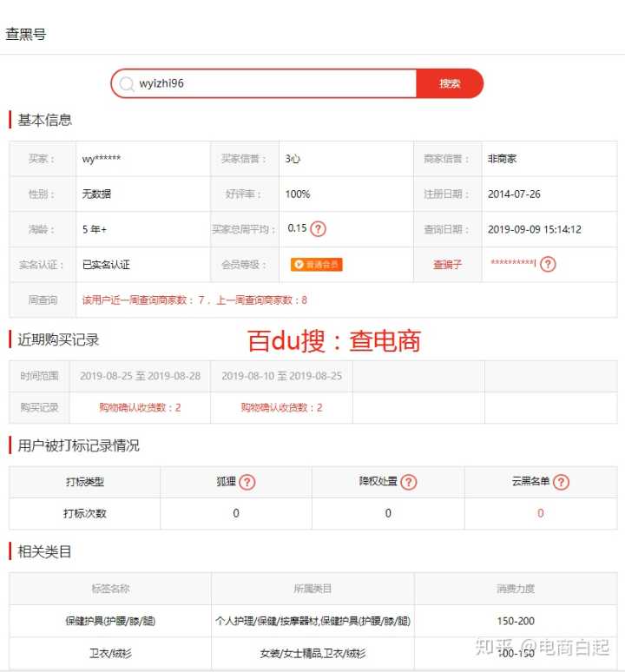Click the 狐狸 help question icon
Image resolution: width=625 pixels, height=672 pixels.
(x=247, y=482)
